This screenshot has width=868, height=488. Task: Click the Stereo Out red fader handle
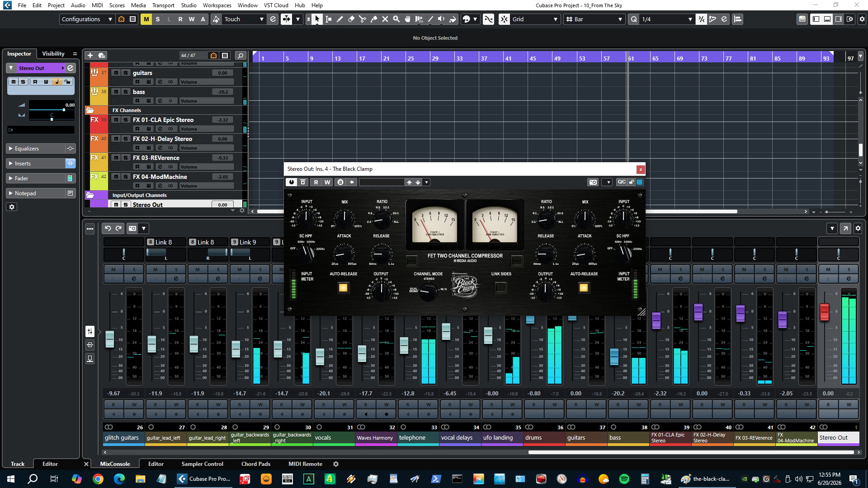(x=825, y=312)
